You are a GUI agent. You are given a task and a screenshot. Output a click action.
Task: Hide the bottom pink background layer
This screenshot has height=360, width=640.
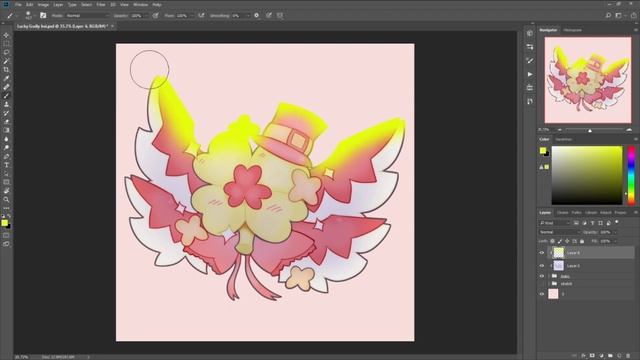[x=542, y=294]
